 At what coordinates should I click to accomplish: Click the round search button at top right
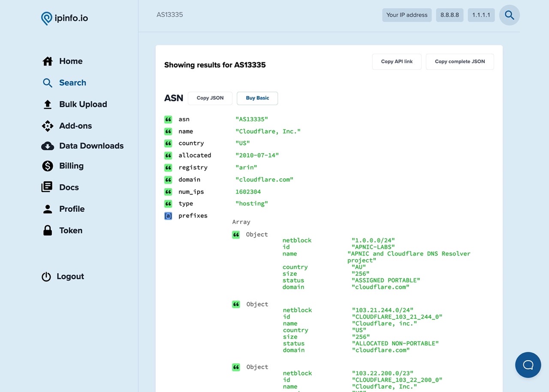510,15
